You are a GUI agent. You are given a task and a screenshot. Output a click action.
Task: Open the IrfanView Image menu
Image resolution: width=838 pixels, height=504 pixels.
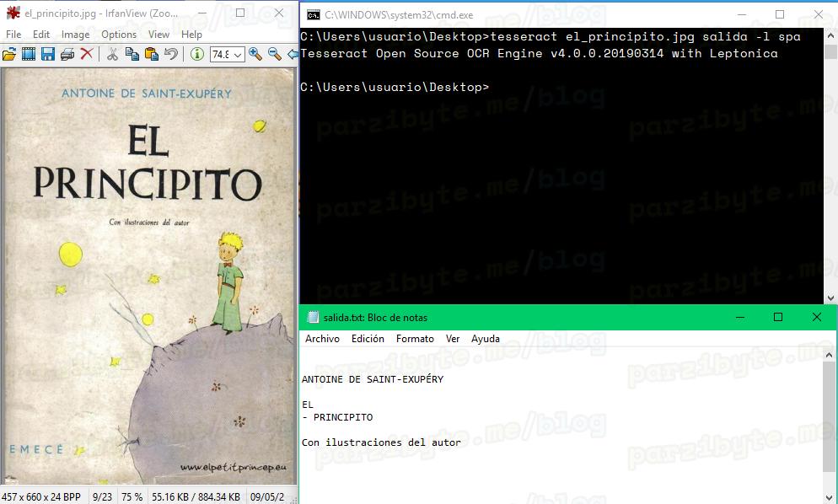(x=75, y=35)
